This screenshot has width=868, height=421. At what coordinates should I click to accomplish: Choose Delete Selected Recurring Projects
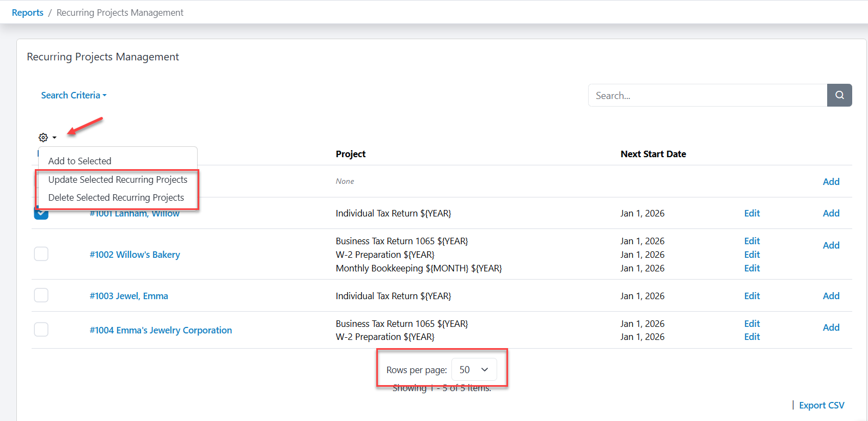click(116, 197)
